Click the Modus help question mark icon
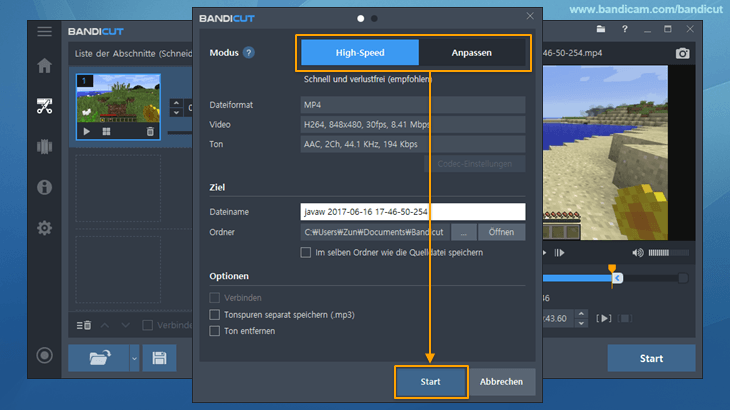The height and width of the screenshot is (410, 730). tap(249, 53)
